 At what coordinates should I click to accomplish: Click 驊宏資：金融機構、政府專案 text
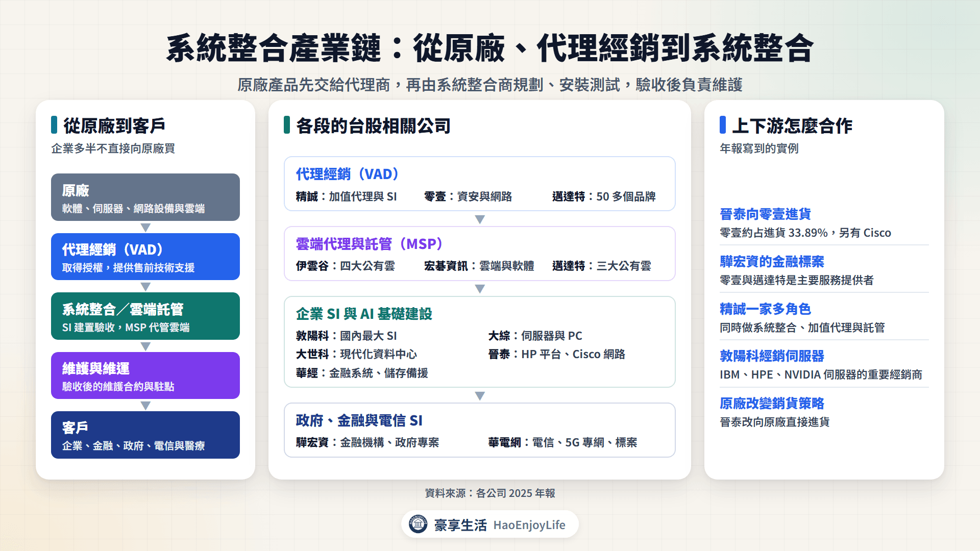pos(367,442)
